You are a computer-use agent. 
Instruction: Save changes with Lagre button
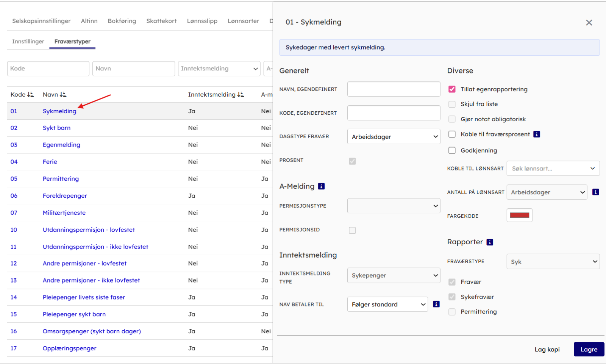(589, 349)
